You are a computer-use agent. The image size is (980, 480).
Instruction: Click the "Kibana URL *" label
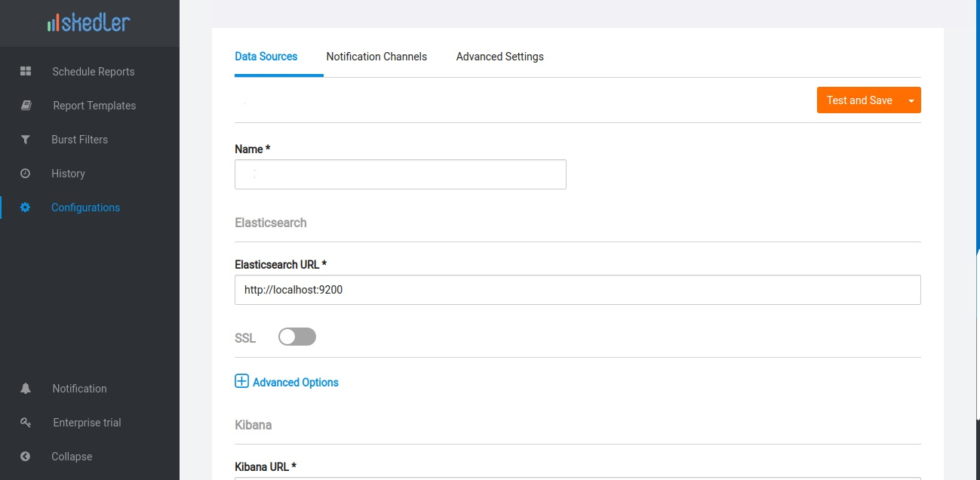(x=266, y=466)
